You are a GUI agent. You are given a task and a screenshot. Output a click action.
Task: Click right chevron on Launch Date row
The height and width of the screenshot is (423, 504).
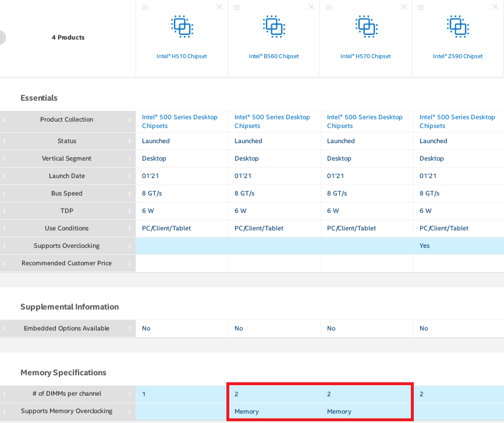tap(130, 176)
